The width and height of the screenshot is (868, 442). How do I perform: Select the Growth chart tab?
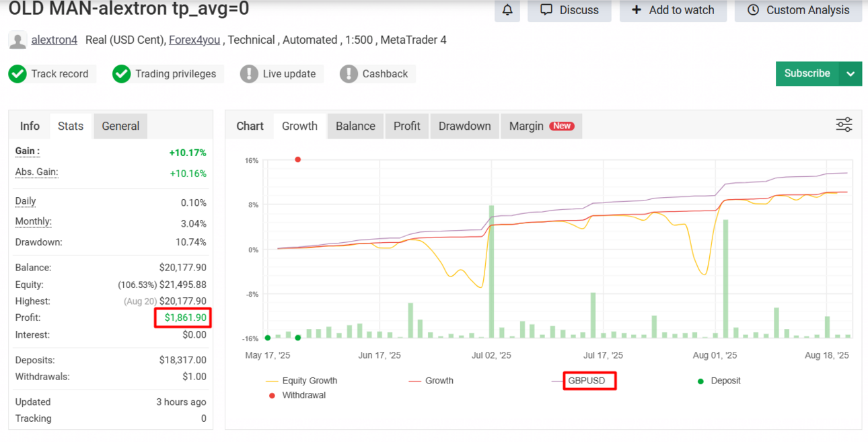tap(299, 126)
